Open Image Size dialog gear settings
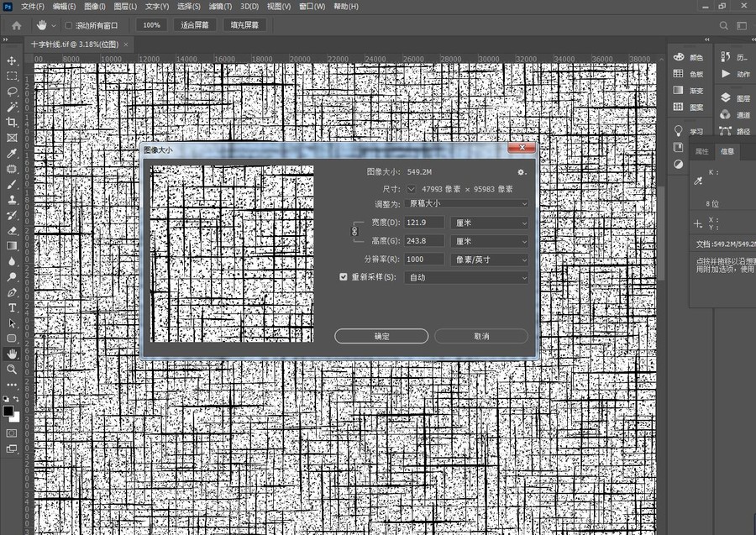This screenshot has width=756, height=535. click(x=521, y=172)
